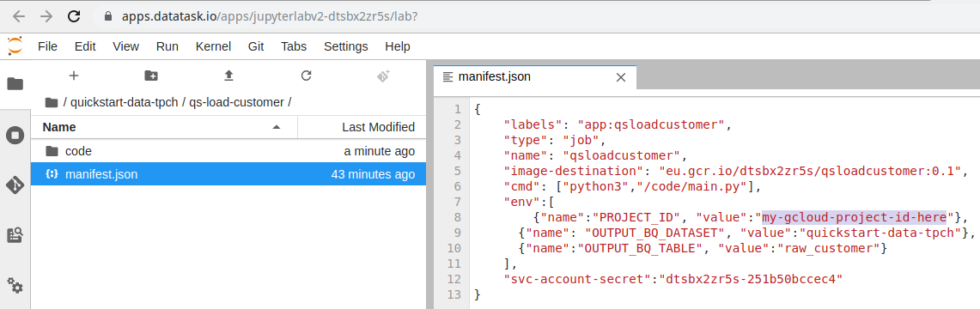Click the Name sort direction arrow
Screen dimensions: 980x309
click(277, 127)
